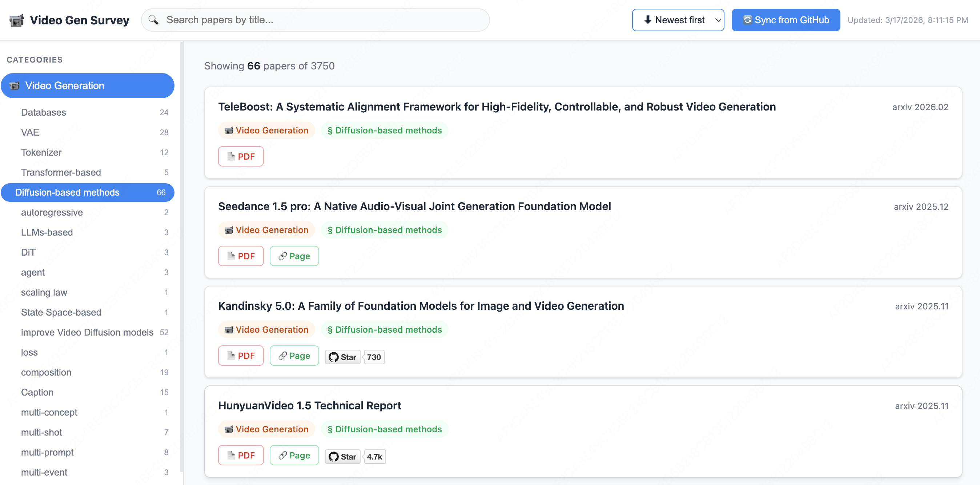The height and width of the screenshot is (485, 980).
Task: Select Transformer-based subcategory
Action: coord(88,172)
